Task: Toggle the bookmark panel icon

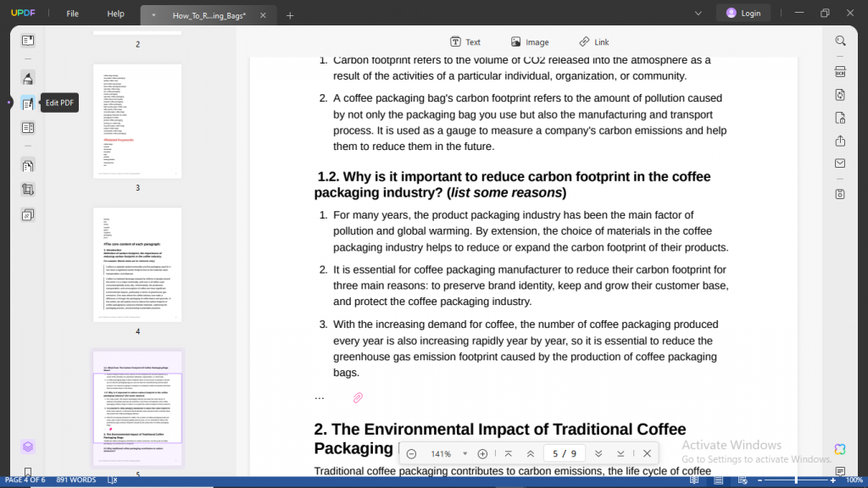Action: point(28,471)
